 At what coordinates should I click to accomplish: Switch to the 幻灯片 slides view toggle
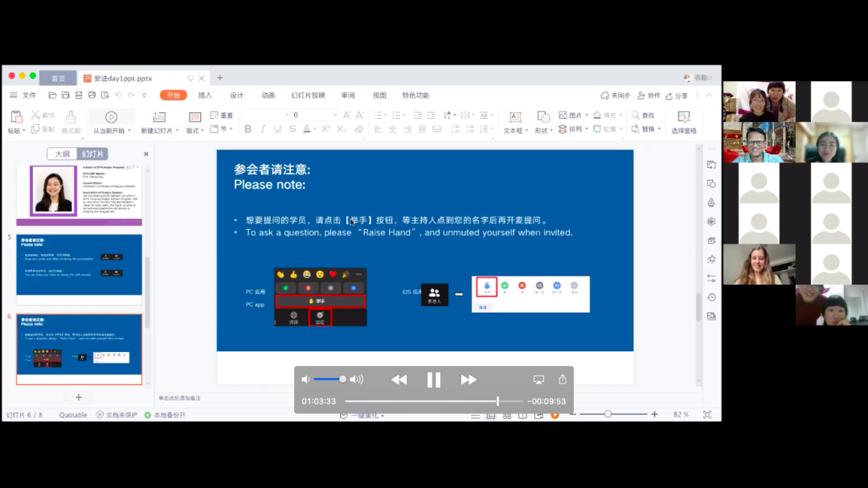click(92, 154)
